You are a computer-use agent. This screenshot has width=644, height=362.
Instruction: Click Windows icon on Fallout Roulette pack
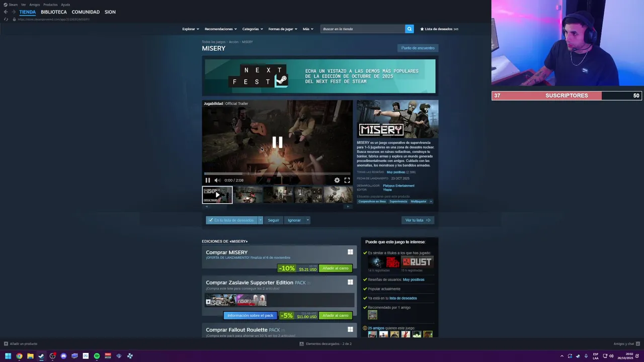(350, 329)
